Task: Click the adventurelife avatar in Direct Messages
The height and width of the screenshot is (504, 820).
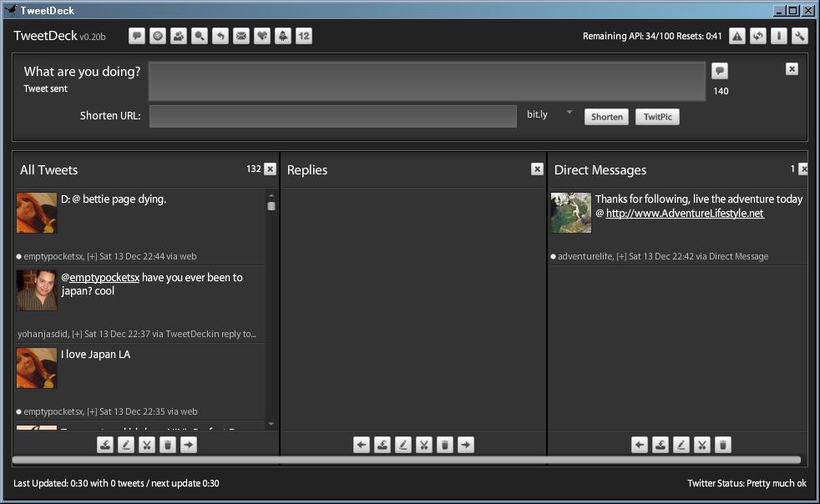Action: 571,213
